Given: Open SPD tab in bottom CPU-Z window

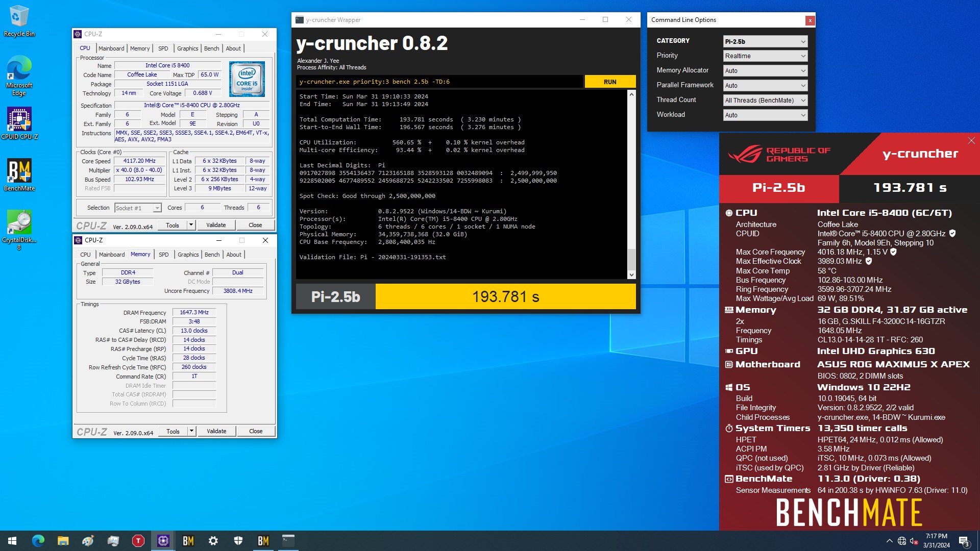Looking at the screenshot, I should pyautogui.click(x=164, y=255).
